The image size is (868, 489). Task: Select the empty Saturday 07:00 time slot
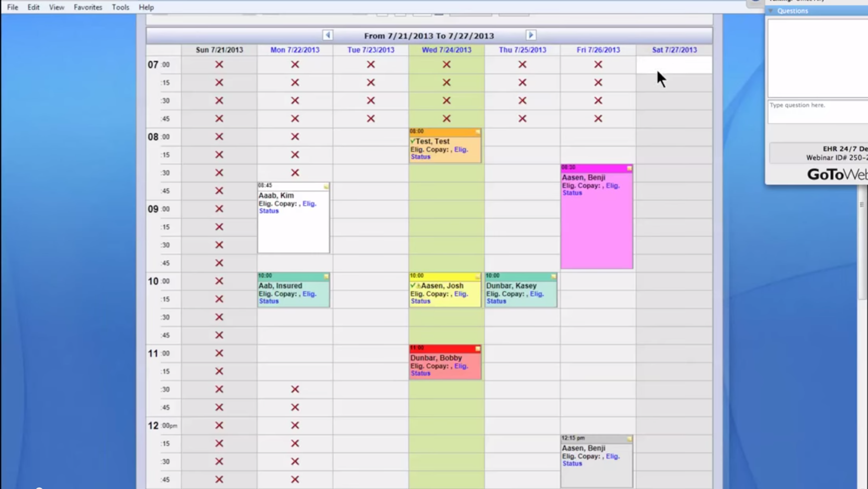point(674,64)
